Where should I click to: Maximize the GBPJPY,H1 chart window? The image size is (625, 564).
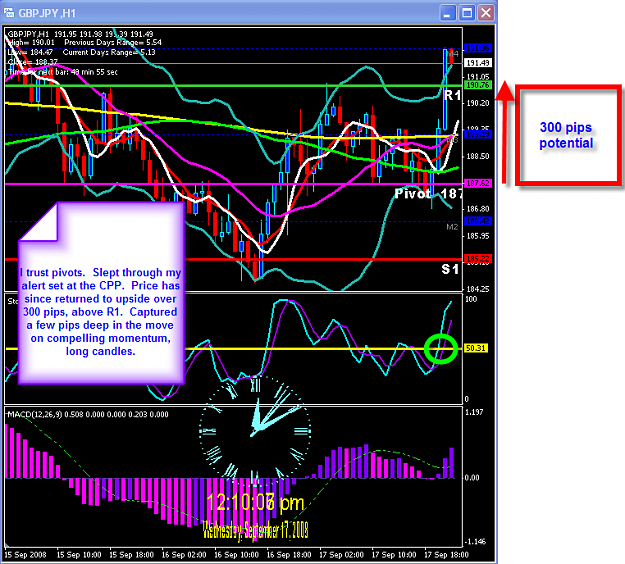click(467, 13)
